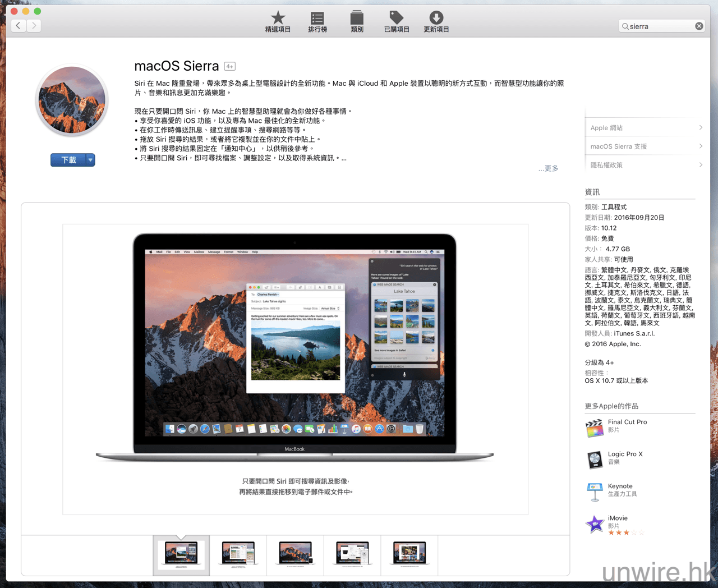Screen dimensions: 718x588
Task: Open the Featured (精選項目) star tab
Action: tap(278, 21)
